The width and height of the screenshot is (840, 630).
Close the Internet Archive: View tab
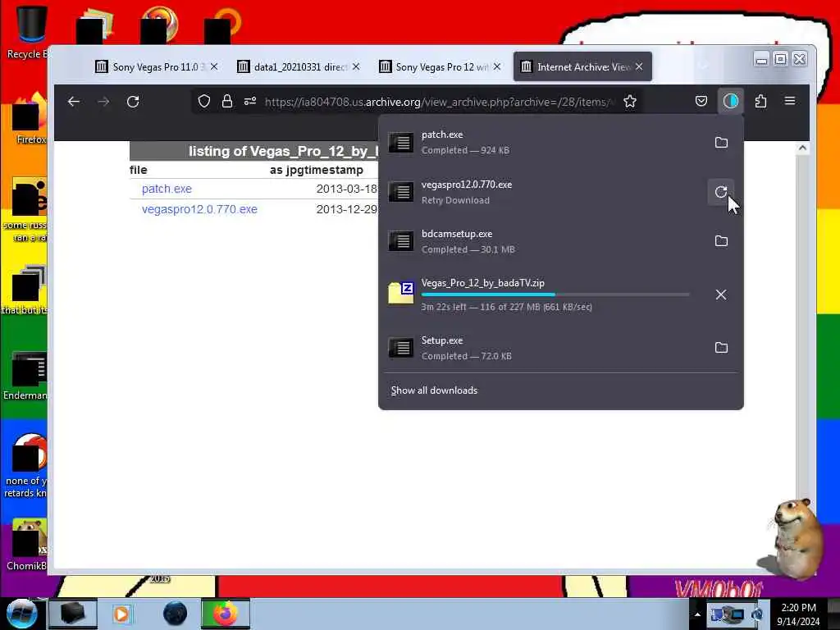pyautogui.click(x=639, y=66)
